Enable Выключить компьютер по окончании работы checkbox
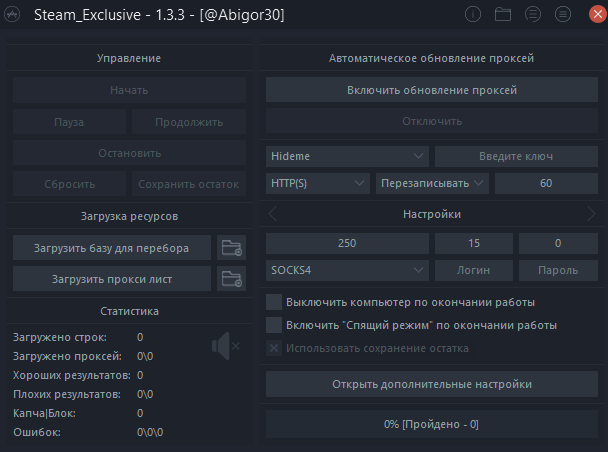 click(x=274, y=302)
